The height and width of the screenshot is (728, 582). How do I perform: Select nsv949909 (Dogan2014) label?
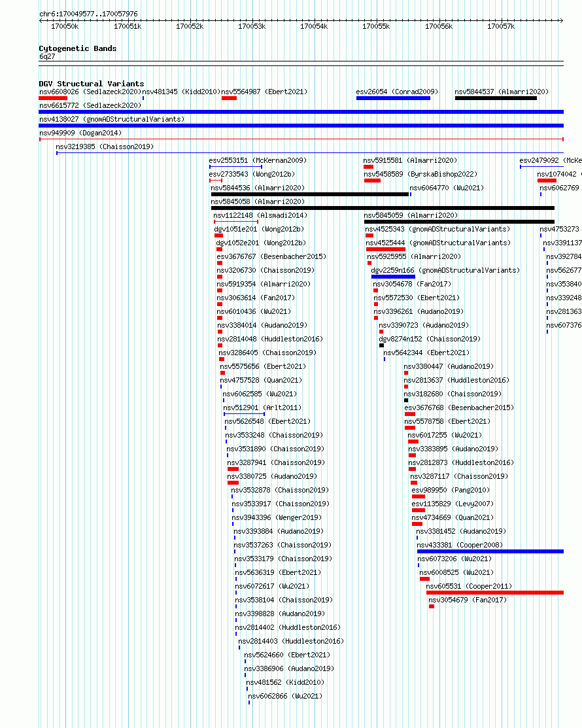coord(80,133)
